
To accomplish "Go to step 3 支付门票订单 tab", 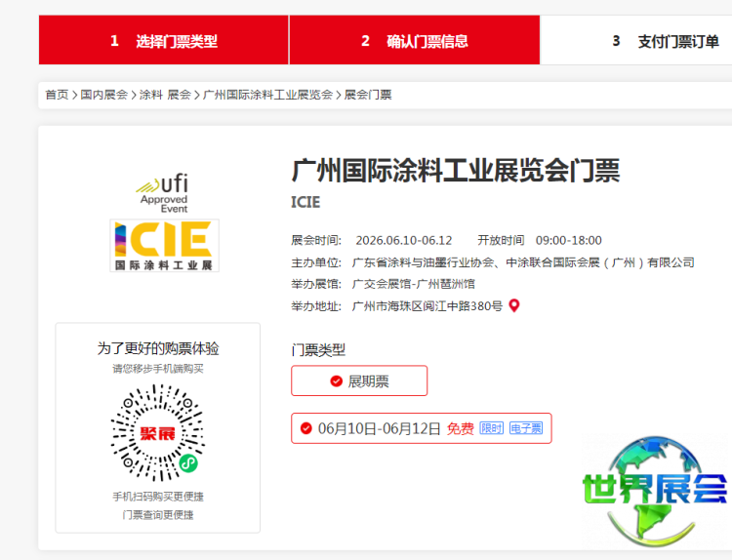I will [x=665, y=41].
